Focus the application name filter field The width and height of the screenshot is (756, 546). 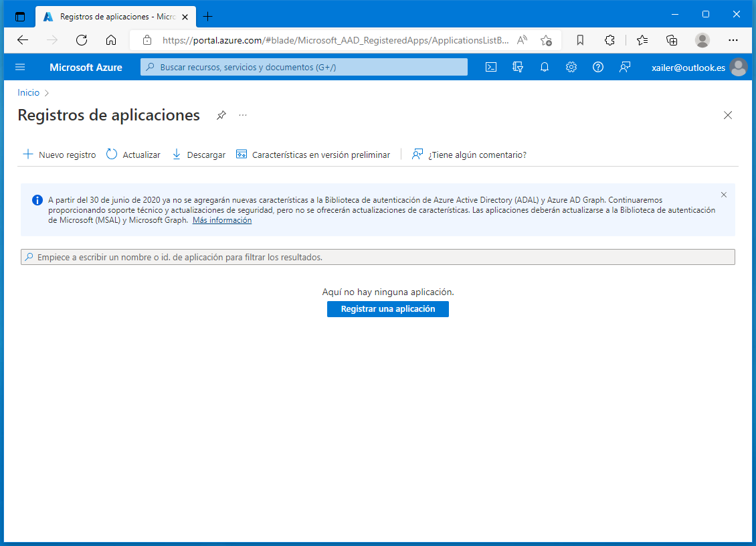tap(377, 257)
